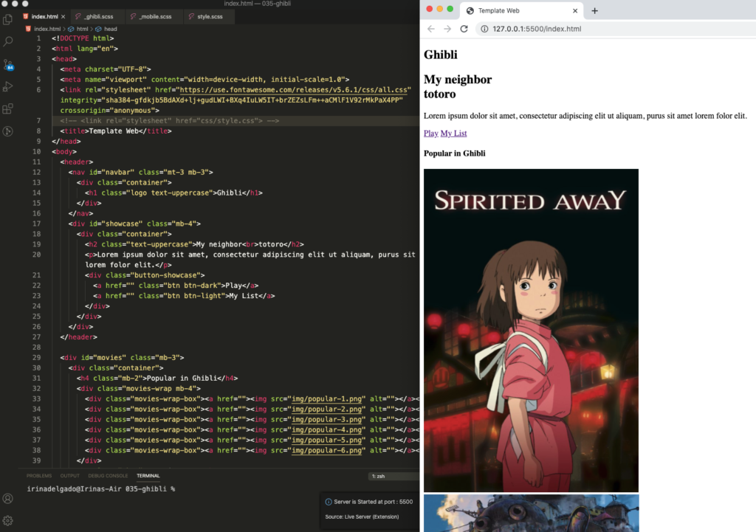Click the div id="movies" code line
Viewport: 756px width, 532px height.
pyautogui.click(x=122, y=358)
